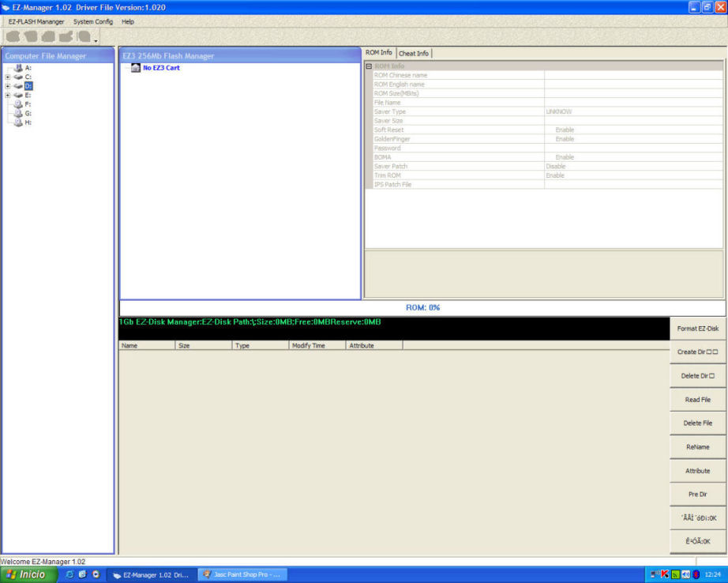Click the first grayed-out toolbar icon
The width and height of the screenshot is (728, 583).
pos(13,36)
